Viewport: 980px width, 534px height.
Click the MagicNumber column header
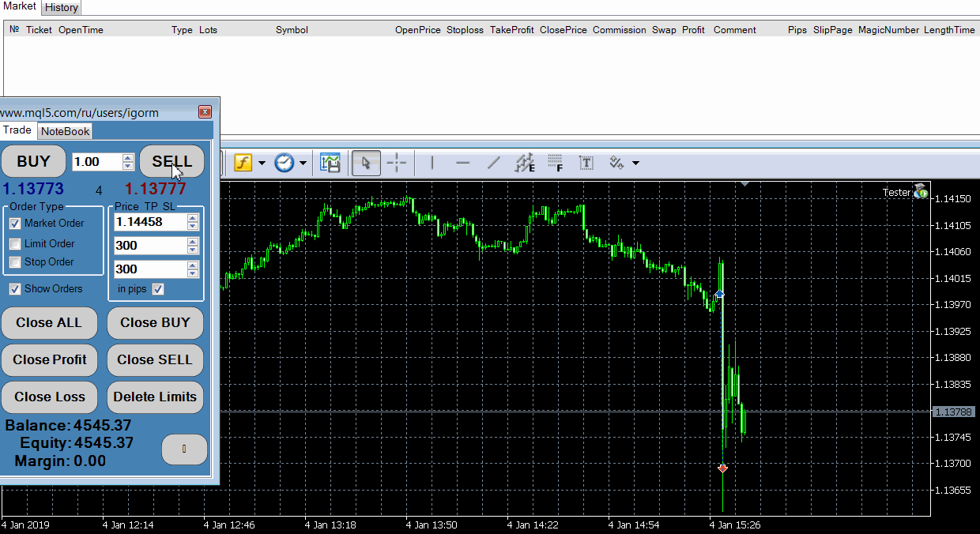click(x=888, y=30)
